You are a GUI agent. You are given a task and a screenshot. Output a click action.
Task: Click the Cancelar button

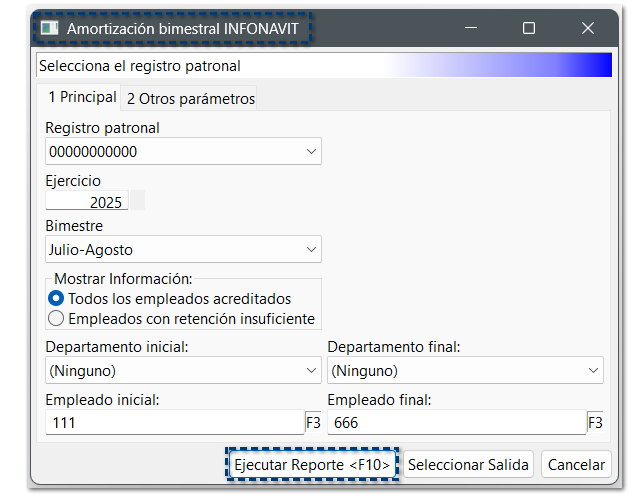(x=576, y=465)
